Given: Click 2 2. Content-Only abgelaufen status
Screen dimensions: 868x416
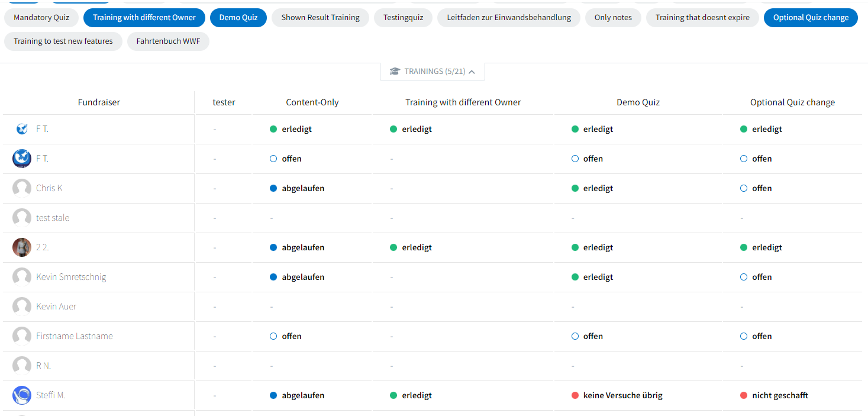Looking at the screenshot, I should [297, 247].
